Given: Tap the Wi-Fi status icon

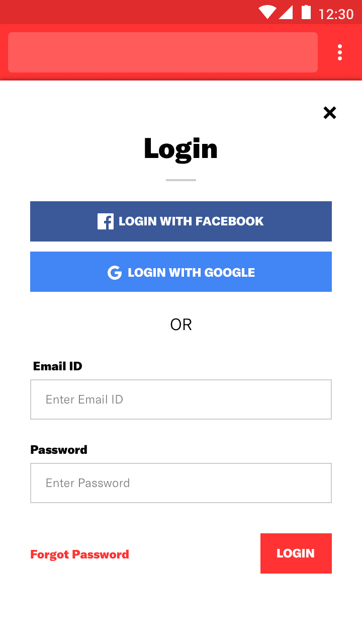Looking at the screenshot, I should (x=267, y=13).
